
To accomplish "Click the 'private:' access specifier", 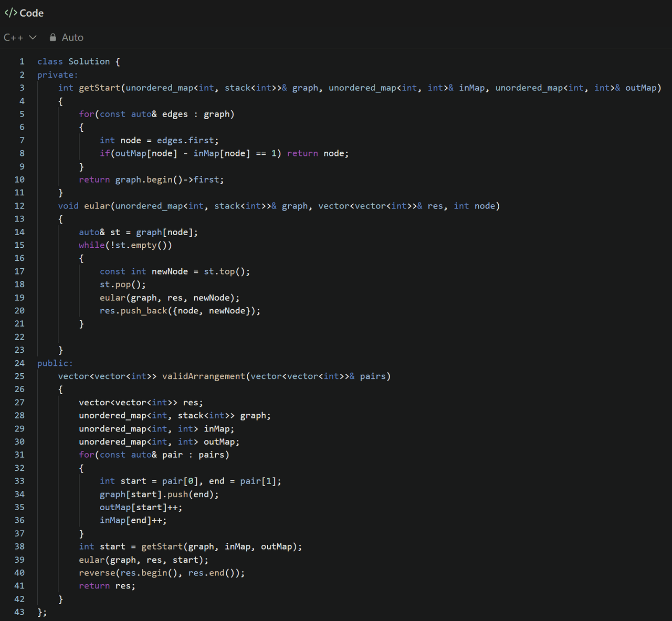I will click(57, 75).
